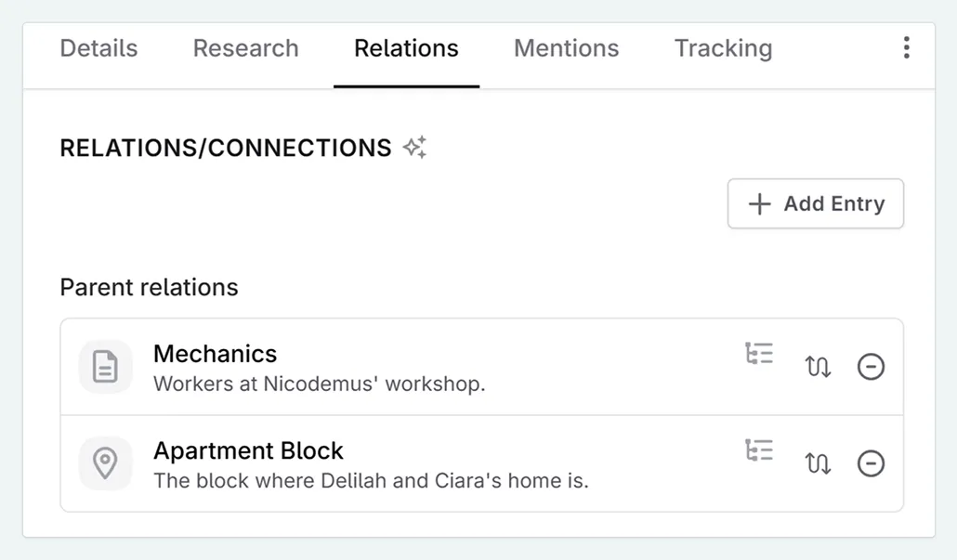This screenshot has width=957, height=560.
Task: Open the Mentions tab
Action: pos(566,48)
